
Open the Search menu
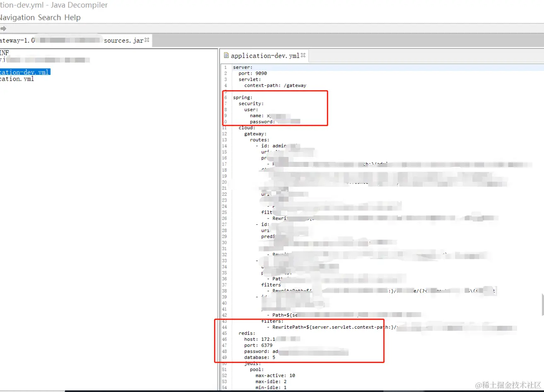coord(50,17)
